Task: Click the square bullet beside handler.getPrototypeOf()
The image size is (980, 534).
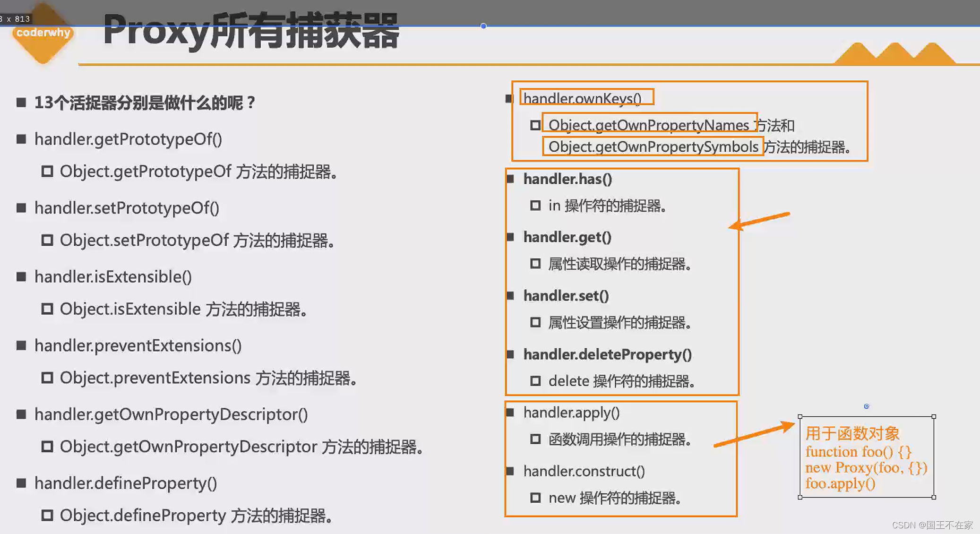Action: click(x=21, y=138)
